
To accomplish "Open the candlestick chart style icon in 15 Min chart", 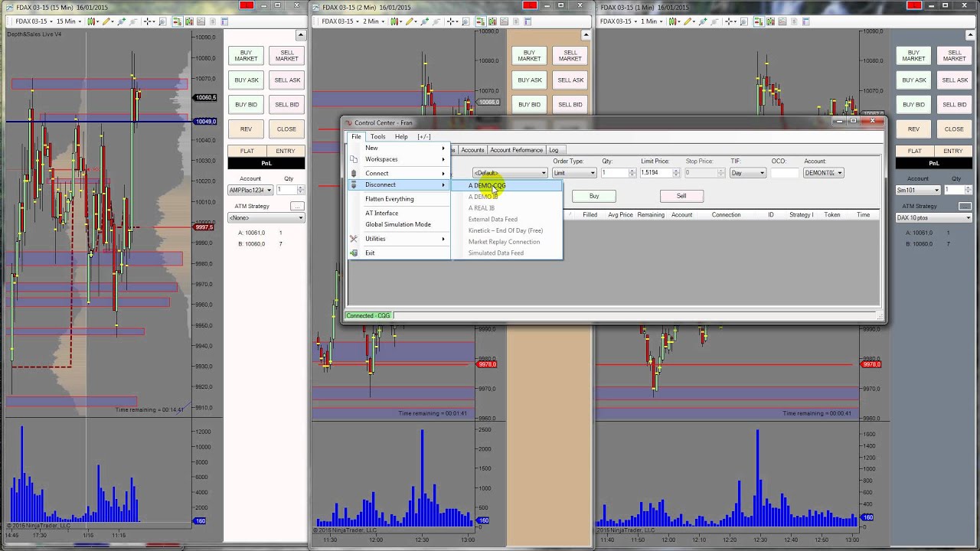I will tap(90, 21).
